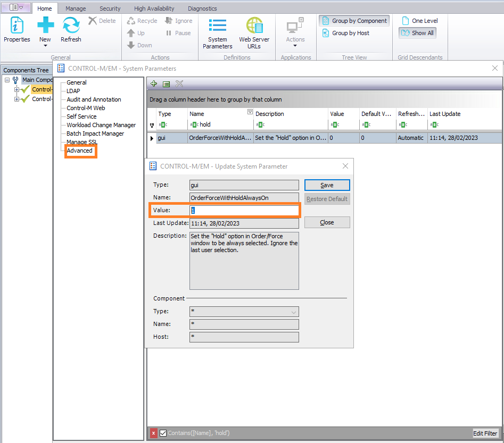Select One Level grid descendants
The height and width of the screenshot is (443, 504).
tap(420, 21)
